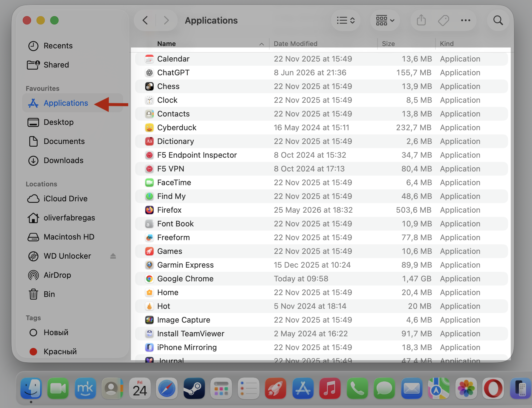Go forward with the right chevron button
The image size is (532, 408).
click(x=166, y=20)
